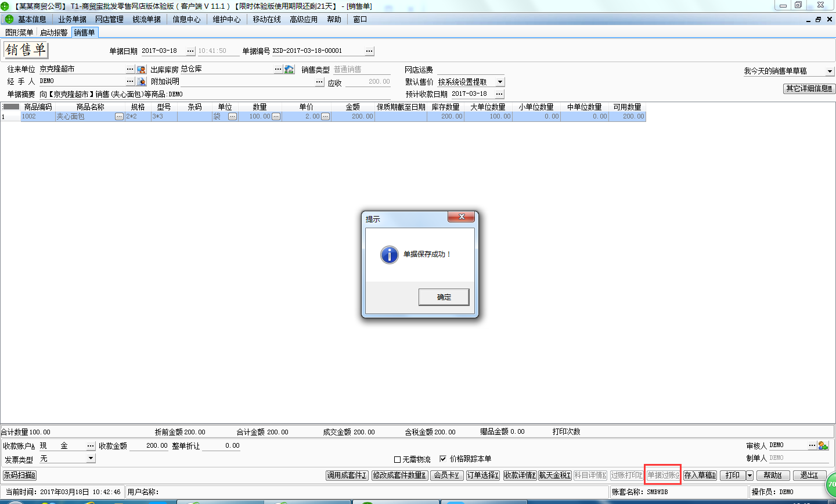Image resolution: width=836 pixels, height=504 pixels.
Task: Click the warehouse icon beside 出库库房
Action: [x=289, y=69]
